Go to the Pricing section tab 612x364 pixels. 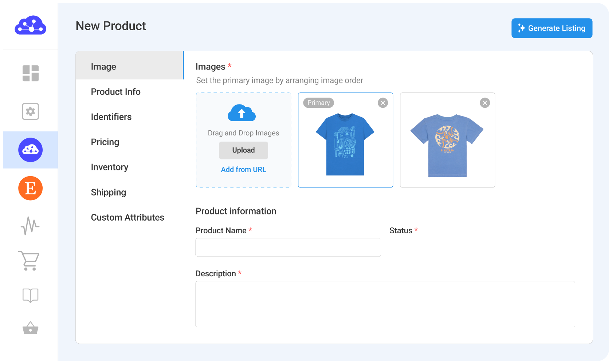(105, 142)
